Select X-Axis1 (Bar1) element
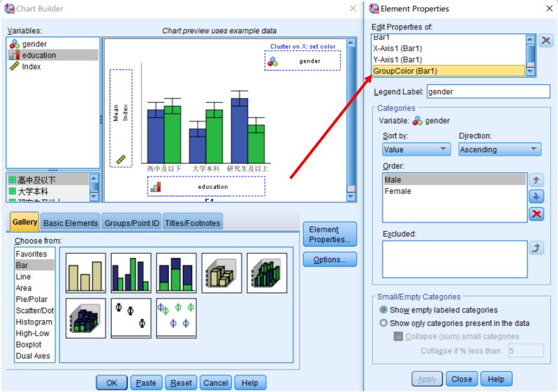The image size is (558, 392). [x=449, y=48]
